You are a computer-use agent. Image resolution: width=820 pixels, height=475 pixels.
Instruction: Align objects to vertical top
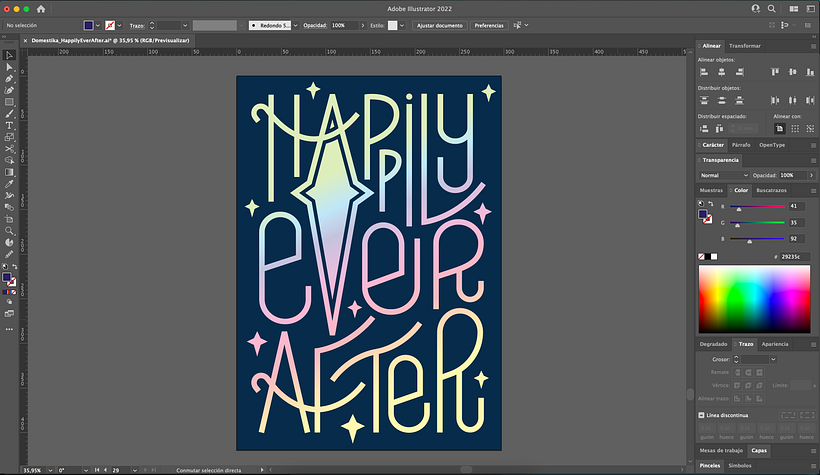(x=775, y=72)
